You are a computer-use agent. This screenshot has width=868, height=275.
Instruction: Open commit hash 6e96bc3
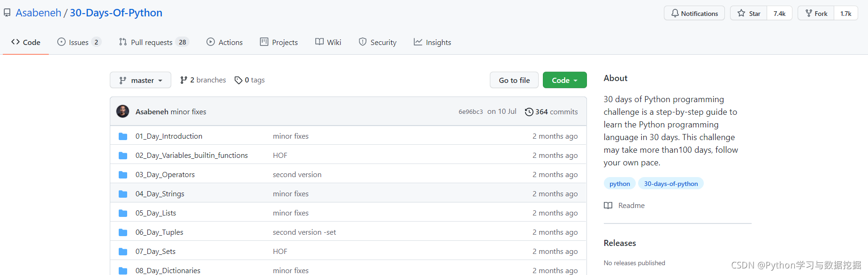point(471,111)
